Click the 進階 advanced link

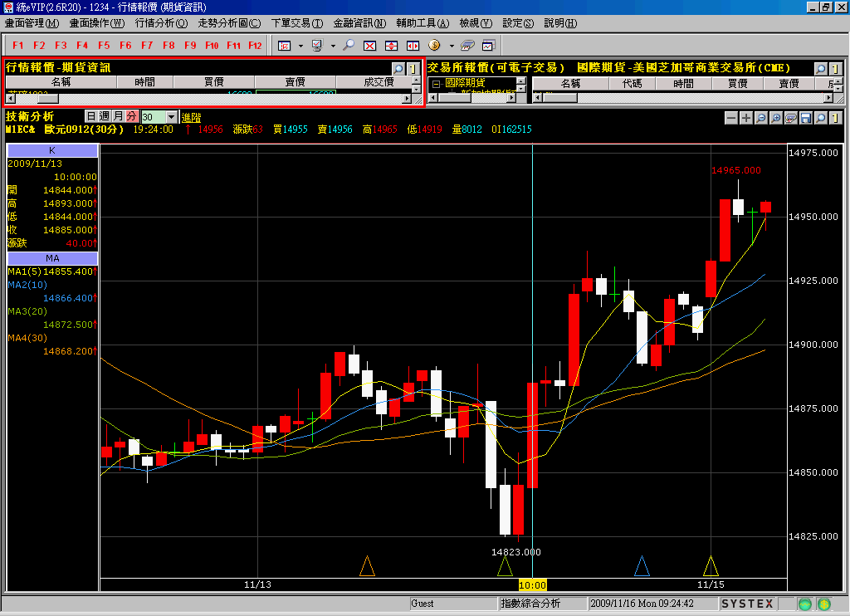point(192,117)
